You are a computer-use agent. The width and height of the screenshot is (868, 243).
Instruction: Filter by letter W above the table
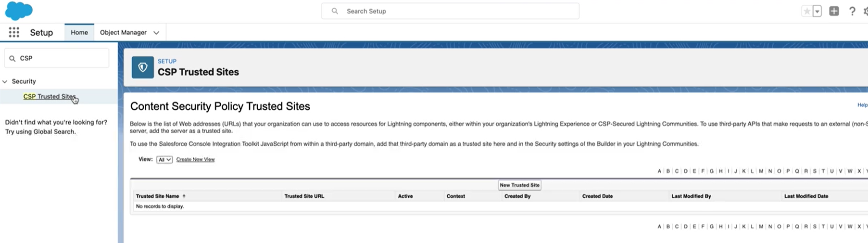coord(850,171)
